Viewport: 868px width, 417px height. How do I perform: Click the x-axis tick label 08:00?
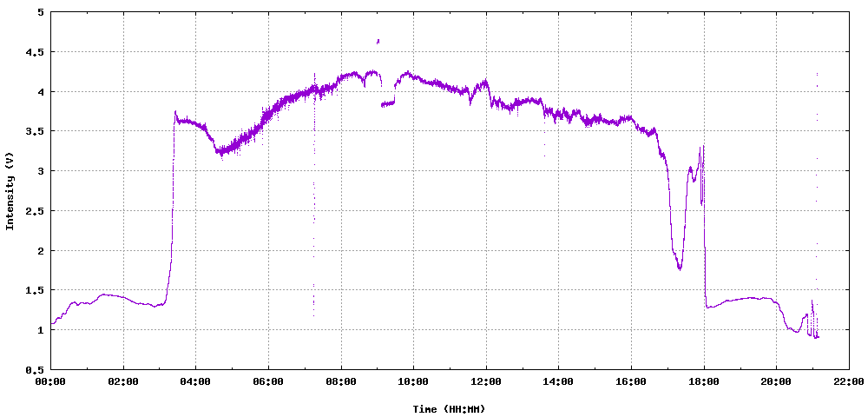point(341,381)
